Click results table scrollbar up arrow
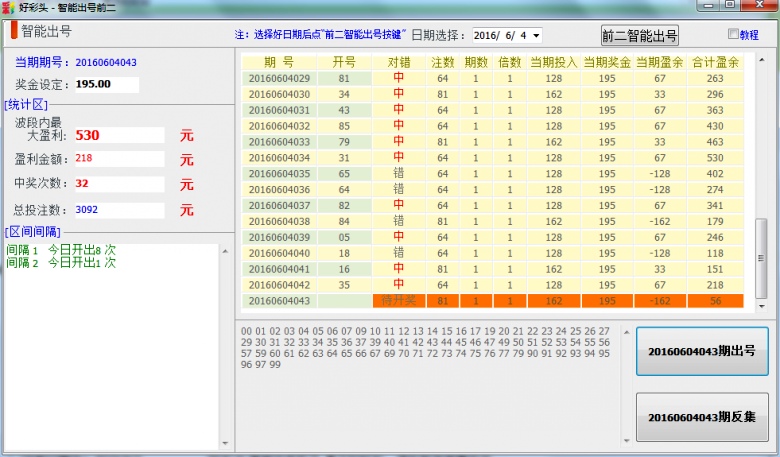This screenshot has width=780, height=457. tap(761, 58)
